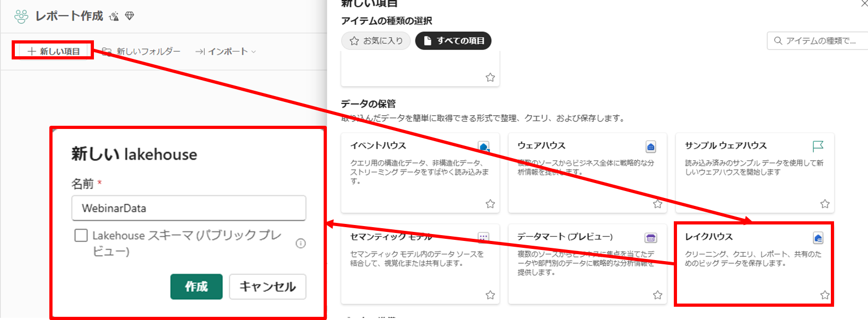Open the データマート (プレビュー) card

coord(587,264)
